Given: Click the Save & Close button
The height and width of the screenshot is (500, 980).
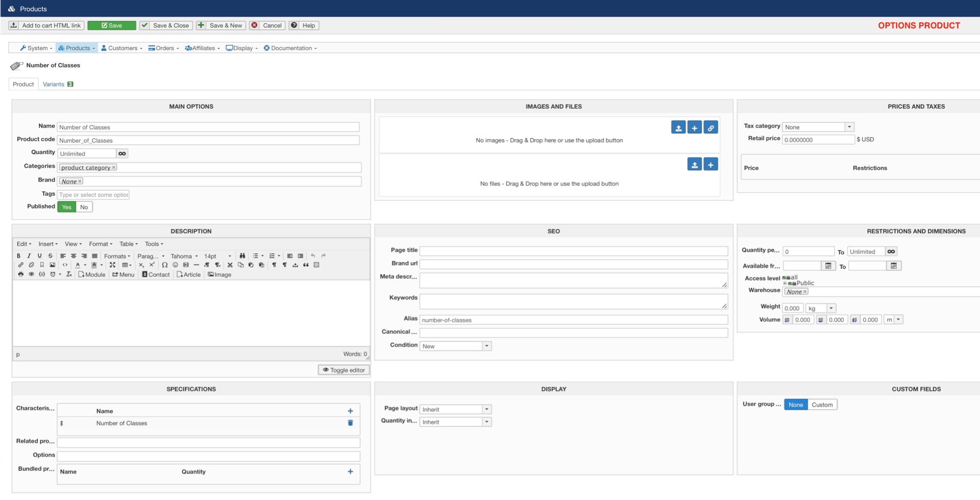Looking at the screenshot, I should tap(166, 26).
